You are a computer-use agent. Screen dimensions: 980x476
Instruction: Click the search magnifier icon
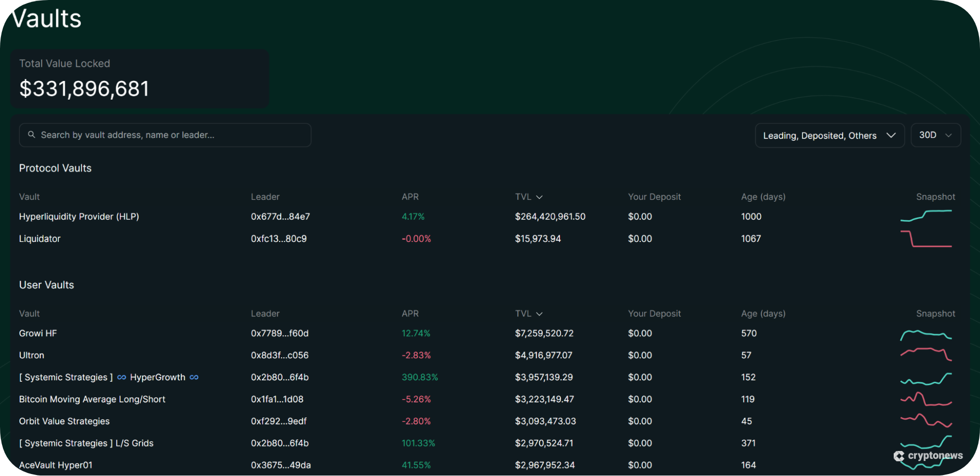31,134
